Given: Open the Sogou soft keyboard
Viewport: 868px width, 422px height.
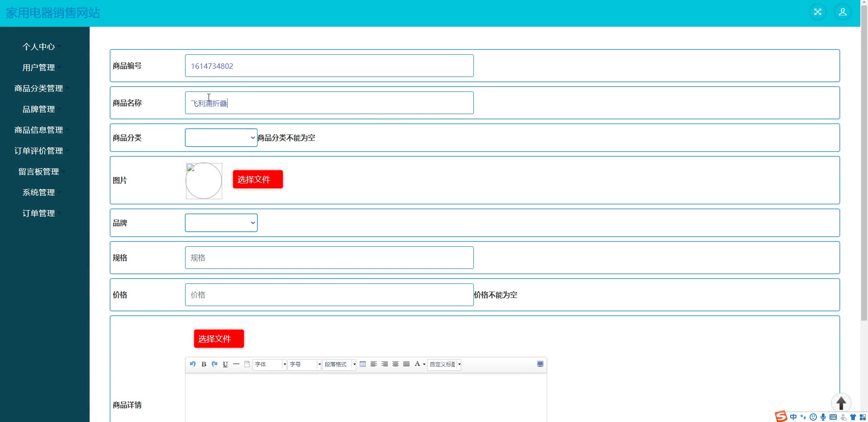Looking at the screenshot, I should pyautogui.click(x=833, y=417).
